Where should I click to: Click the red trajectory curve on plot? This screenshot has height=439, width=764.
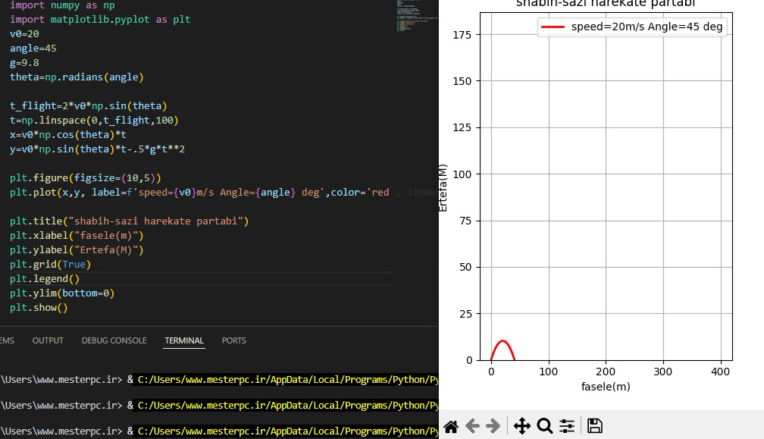[503, 341]
